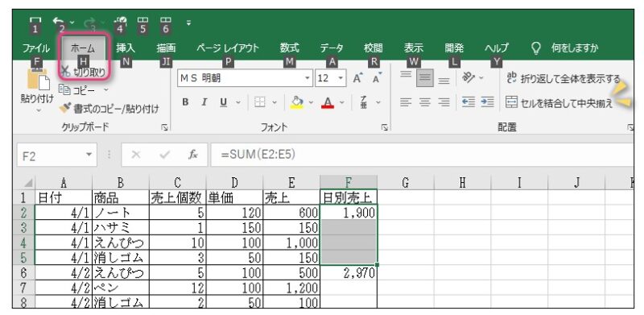Open the font size 12 dropdown
644x315 pixels.
click(341, 77)
